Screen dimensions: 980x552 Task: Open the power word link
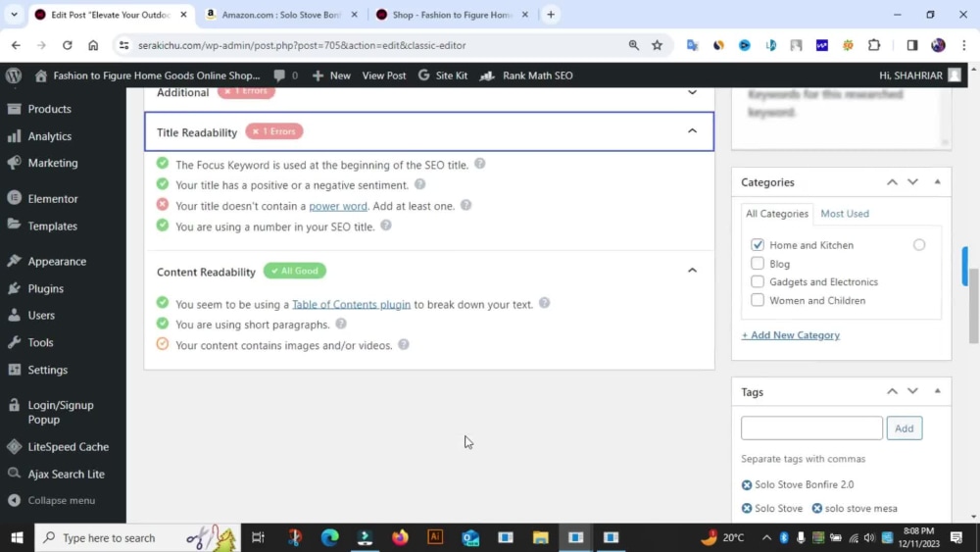337,206
